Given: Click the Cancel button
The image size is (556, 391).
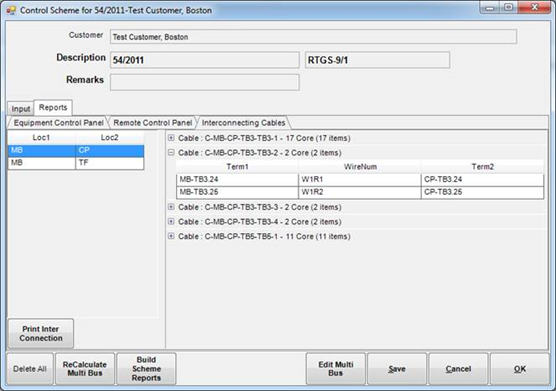Looking at the screenshot, I should (x=458, y=369).
